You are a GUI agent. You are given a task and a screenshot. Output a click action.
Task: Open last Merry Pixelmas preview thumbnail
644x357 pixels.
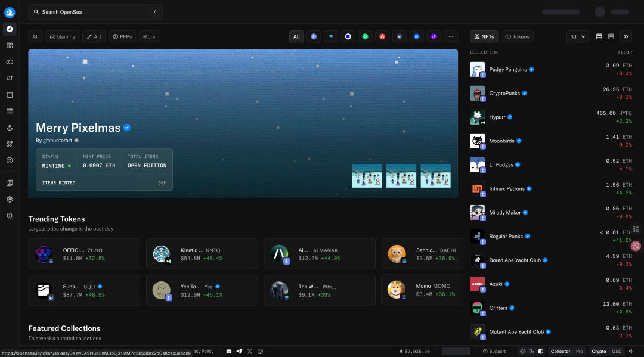[x=435, y=176]
